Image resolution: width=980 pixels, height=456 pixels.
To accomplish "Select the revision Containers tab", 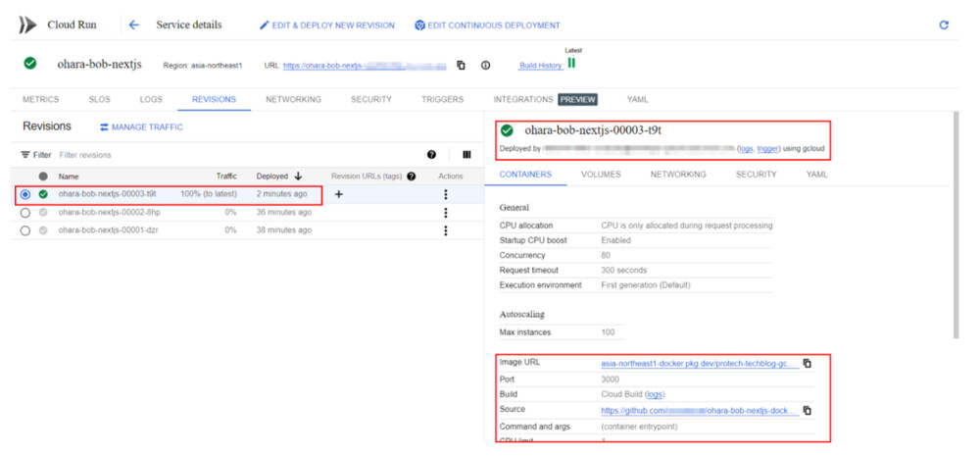I will tap(525, 175).
